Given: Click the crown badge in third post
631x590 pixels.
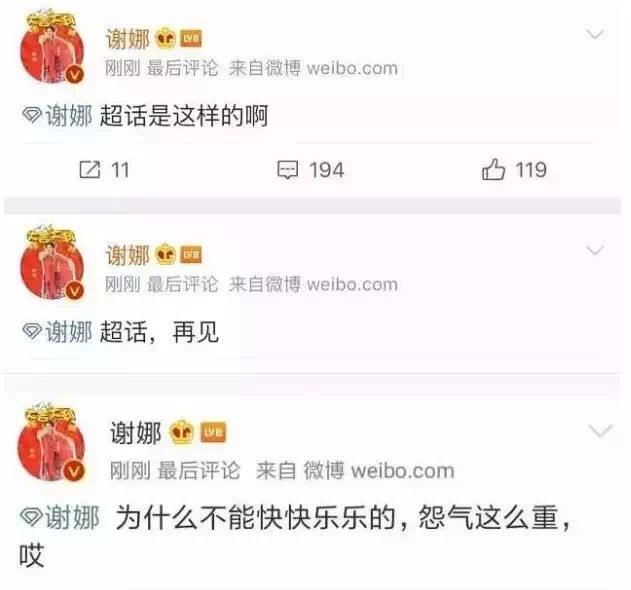Looking at the screenshot, I should pyautogui.click(x=182, y=432).
